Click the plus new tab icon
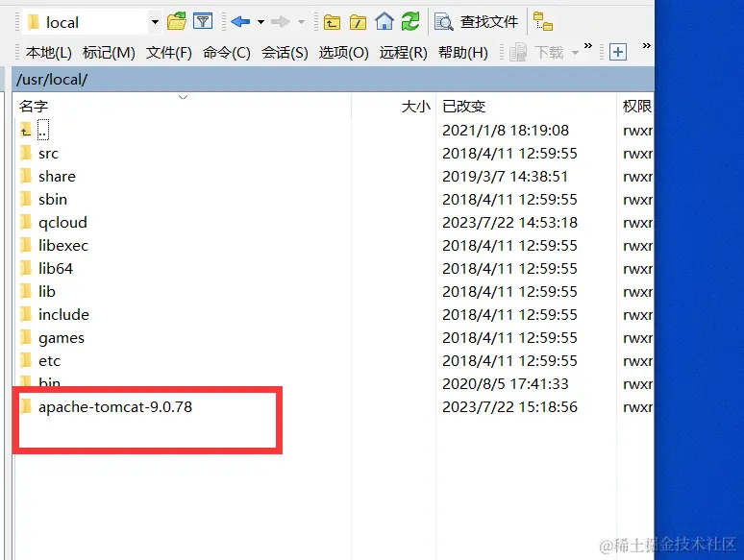Screen dimensions: 744x560 click(618, 52)
